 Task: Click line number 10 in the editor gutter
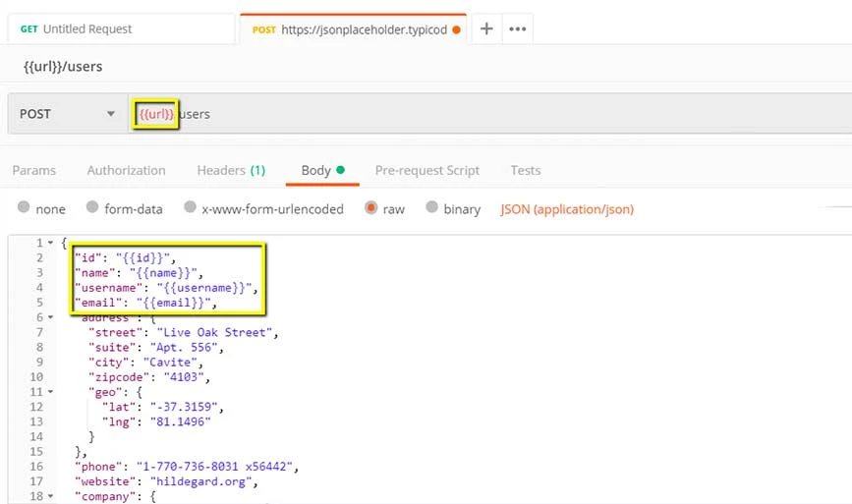click(x=36, y=377)
